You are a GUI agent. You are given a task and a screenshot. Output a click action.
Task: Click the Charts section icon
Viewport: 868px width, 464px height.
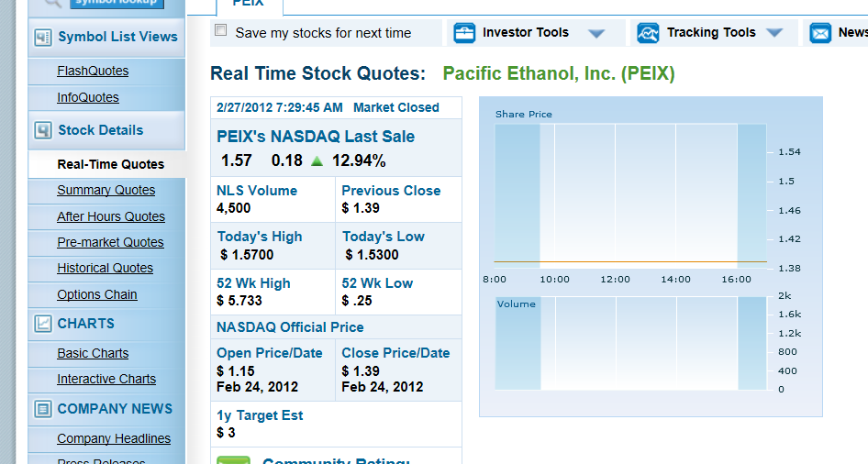(42, 324)
